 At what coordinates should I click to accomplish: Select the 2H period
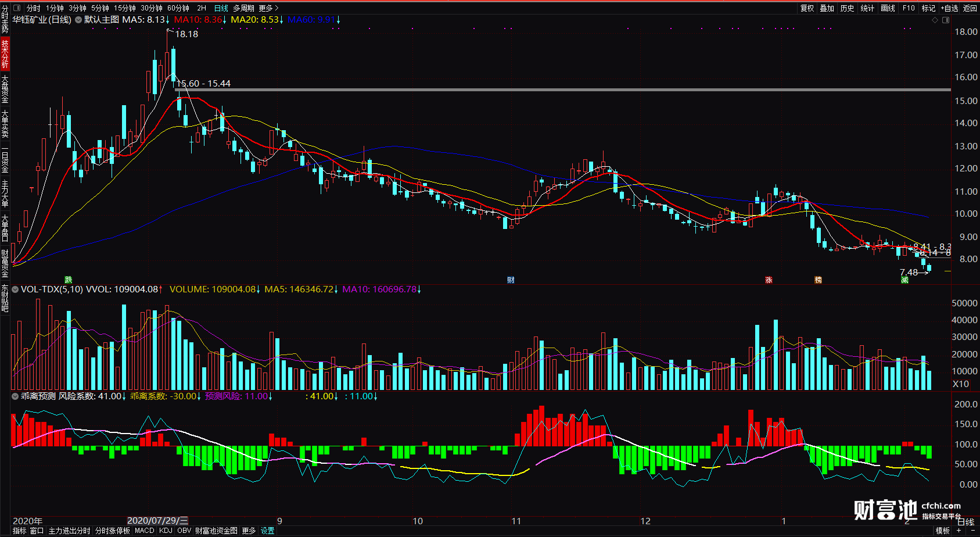pyautogui.click(x=202, y=8)
